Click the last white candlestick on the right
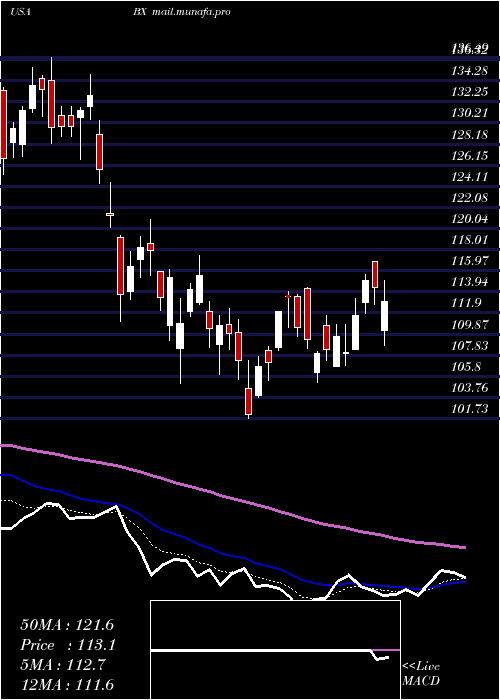Viewport: 500px width, 700px height. [384, 316]
